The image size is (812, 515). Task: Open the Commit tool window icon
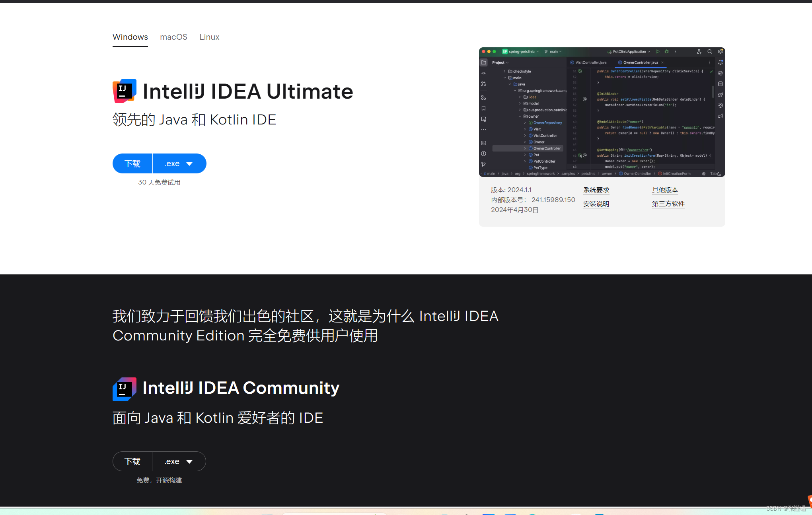point(483,73)
